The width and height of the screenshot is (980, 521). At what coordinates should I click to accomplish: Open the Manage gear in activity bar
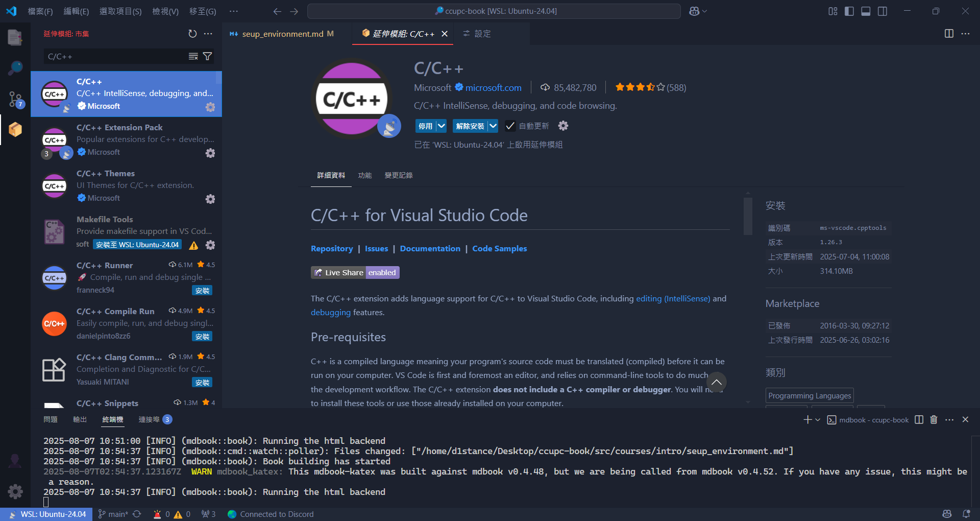click(x=15, y=491)
